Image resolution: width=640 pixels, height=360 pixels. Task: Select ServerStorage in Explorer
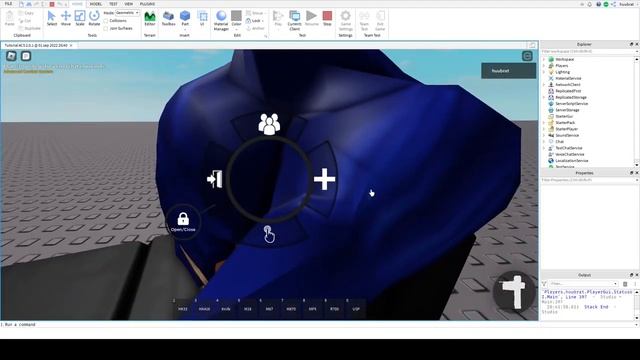click(567, 110)
